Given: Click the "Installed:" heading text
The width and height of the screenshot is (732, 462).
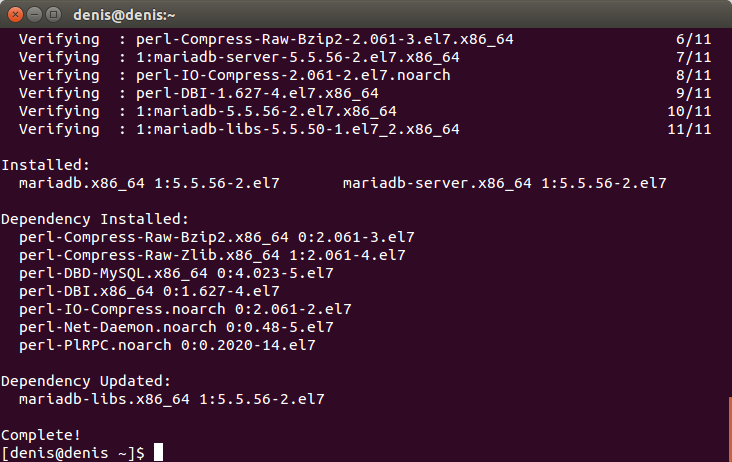Looking at the screenshot, I should pyautogui.click(x=45, y=165).
